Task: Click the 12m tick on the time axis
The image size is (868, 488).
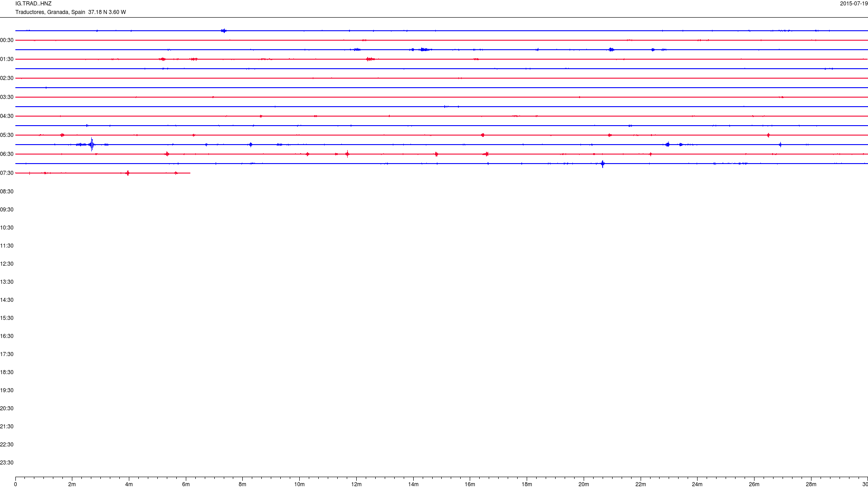Action: point(356,484)
